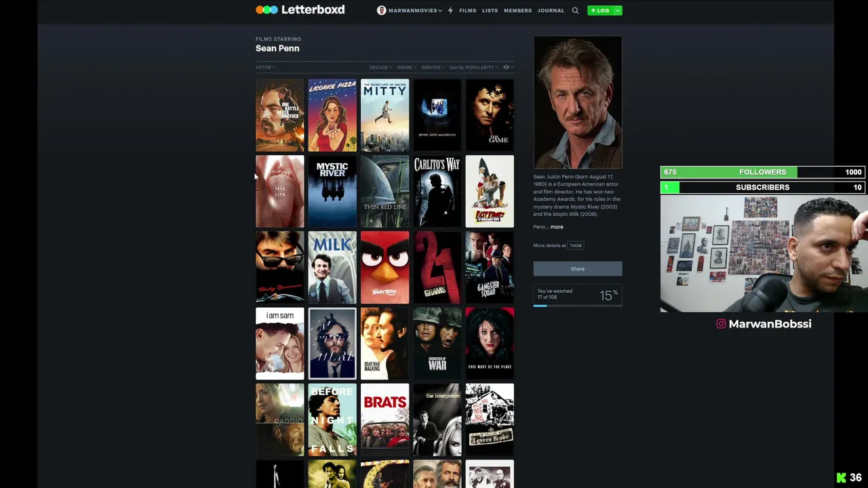Click the Followers goal bar overlay

[762, 172]
